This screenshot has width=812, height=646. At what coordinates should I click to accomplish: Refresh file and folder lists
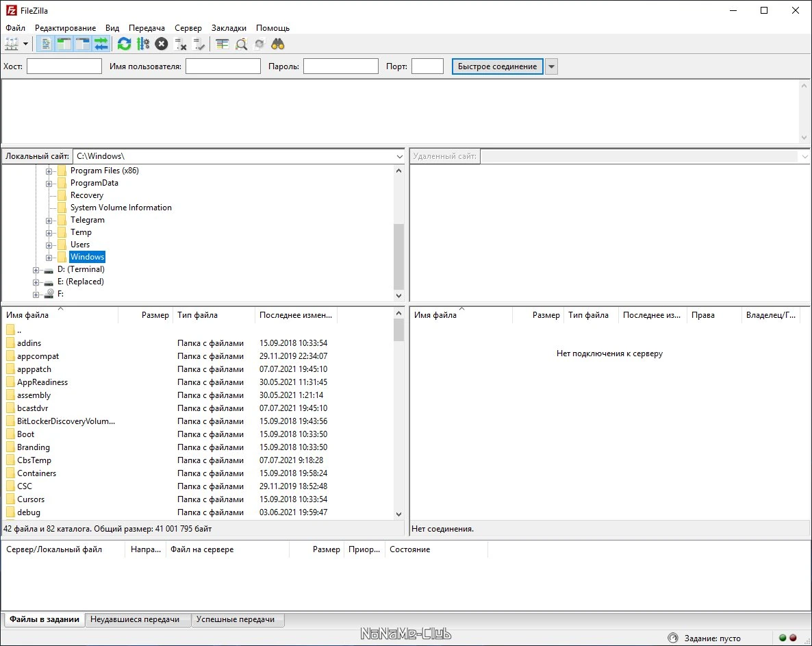[125, 44]
